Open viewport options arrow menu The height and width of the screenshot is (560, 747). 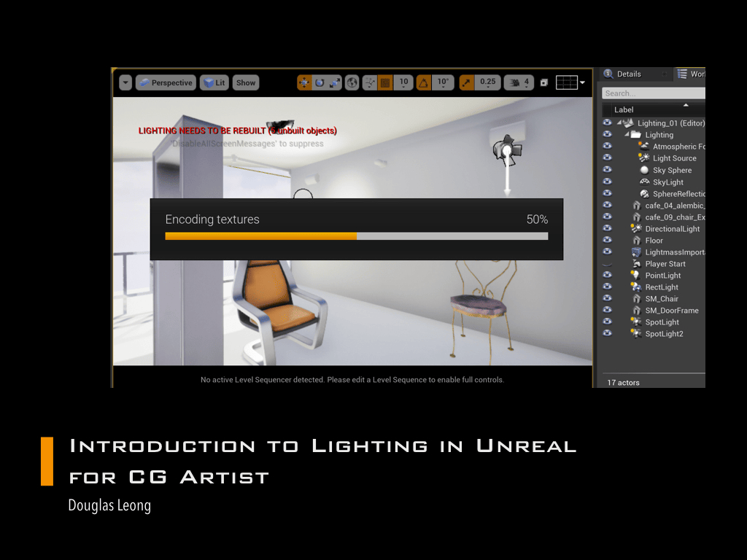tap(125, 83)
